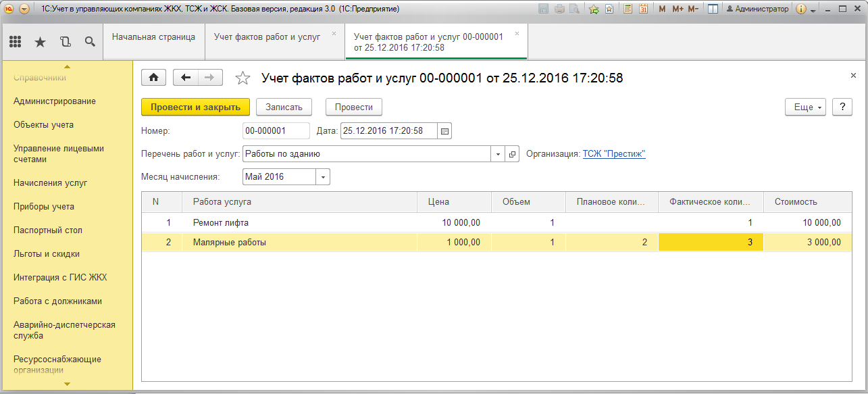Open date picker next to Дата field

[x=444, y=131]
